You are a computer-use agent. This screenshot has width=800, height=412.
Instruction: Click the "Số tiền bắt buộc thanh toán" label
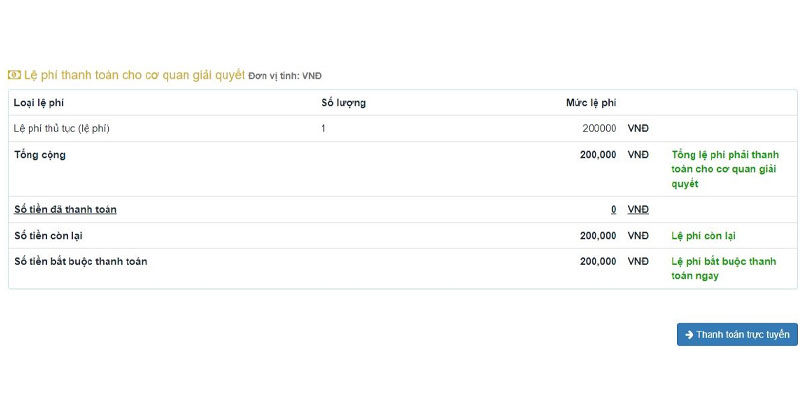(81, 261)
